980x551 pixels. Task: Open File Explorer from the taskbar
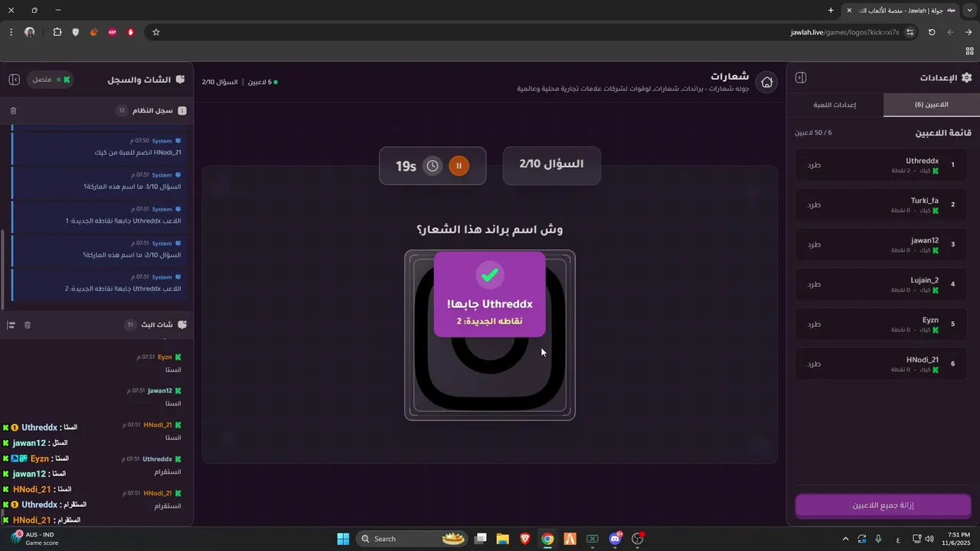point(502,539)
